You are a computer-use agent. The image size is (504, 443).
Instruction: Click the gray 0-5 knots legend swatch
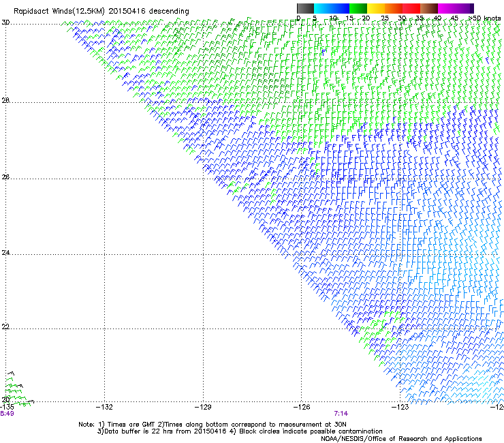pyautogui.click(x=305, y=8)
